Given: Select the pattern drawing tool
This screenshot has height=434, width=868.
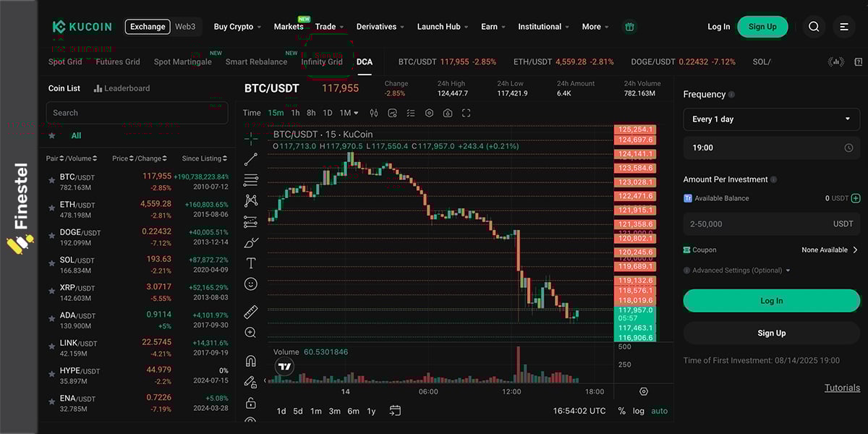Looking at the screenshot, I should (251, 200).
